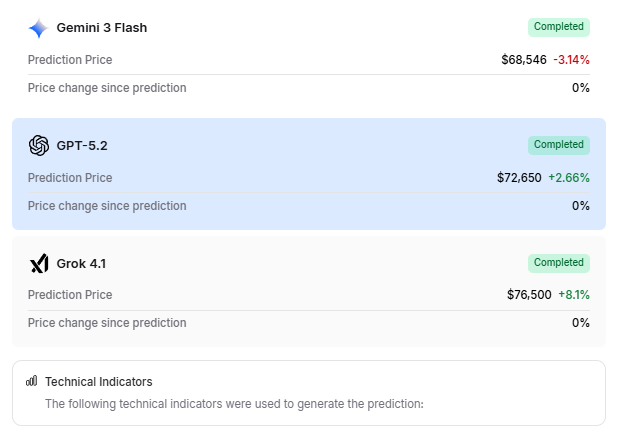Click the $68,546 Gemini prediction price

(x=524, y=60)
